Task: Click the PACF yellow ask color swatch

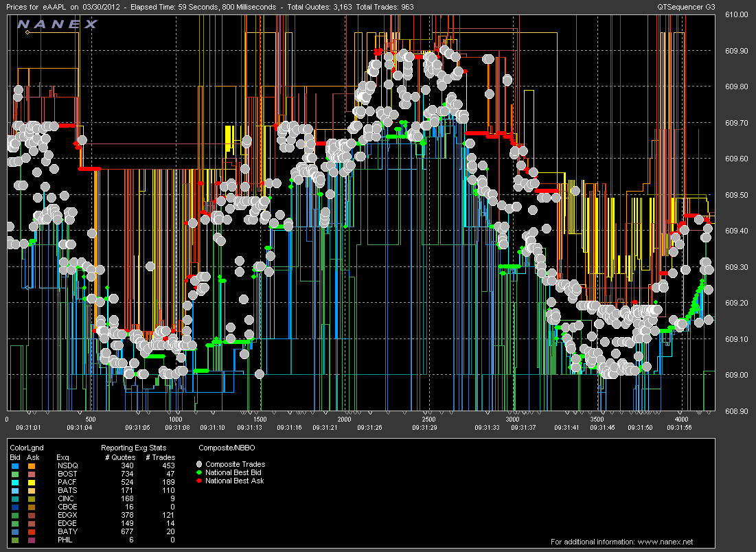Action: (32, 482)
